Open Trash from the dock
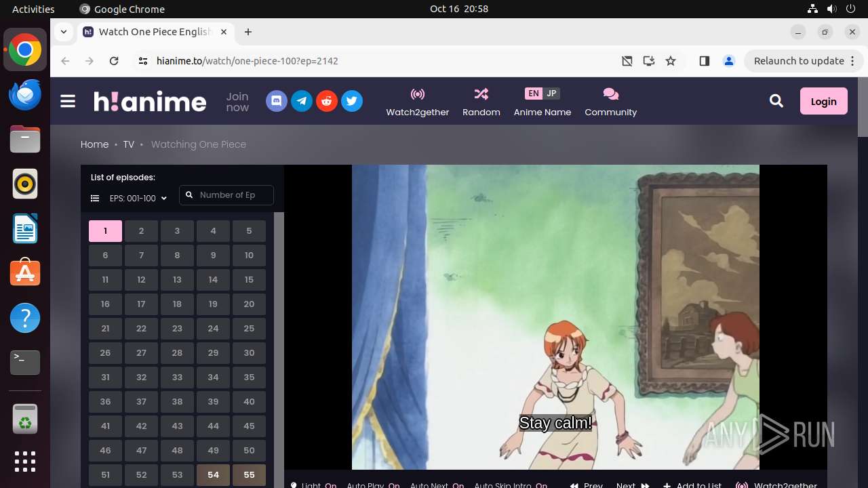Screen dimensions: 868x488 point(25,419)
